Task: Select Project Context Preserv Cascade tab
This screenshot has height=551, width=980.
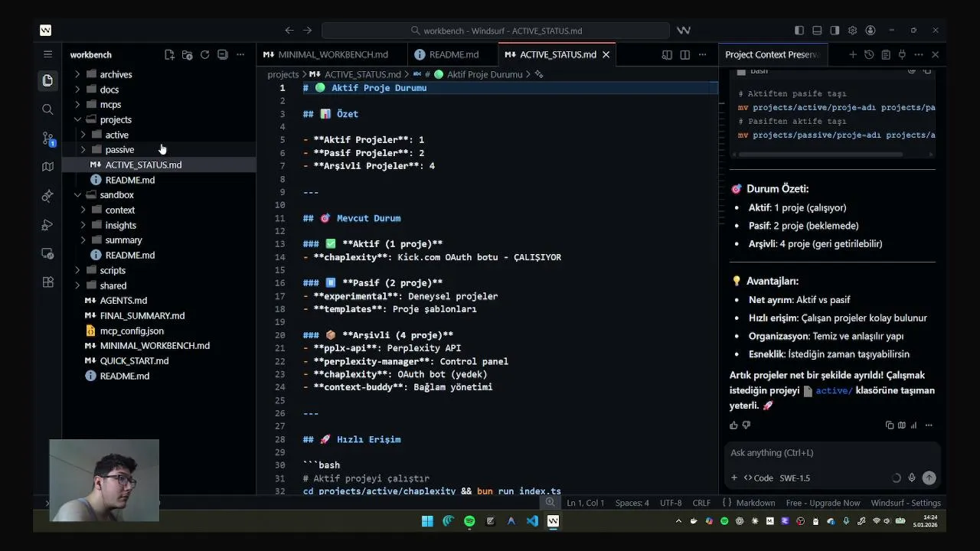Action: pos(772,55)
